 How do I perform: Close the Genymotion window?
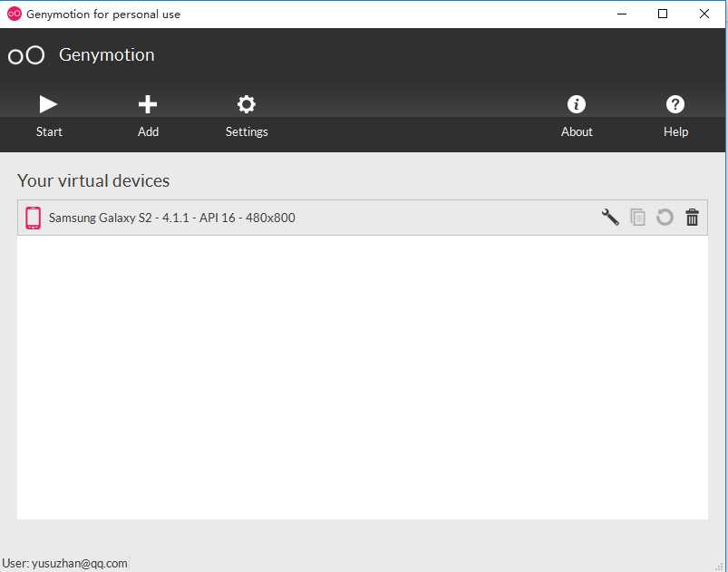tap(704, 14)
